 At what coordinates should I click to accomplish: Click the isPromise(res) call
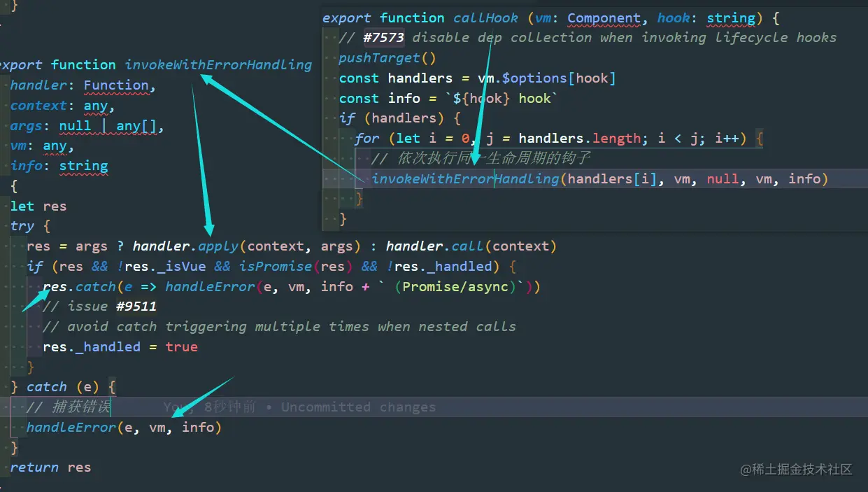pos(296,267)
